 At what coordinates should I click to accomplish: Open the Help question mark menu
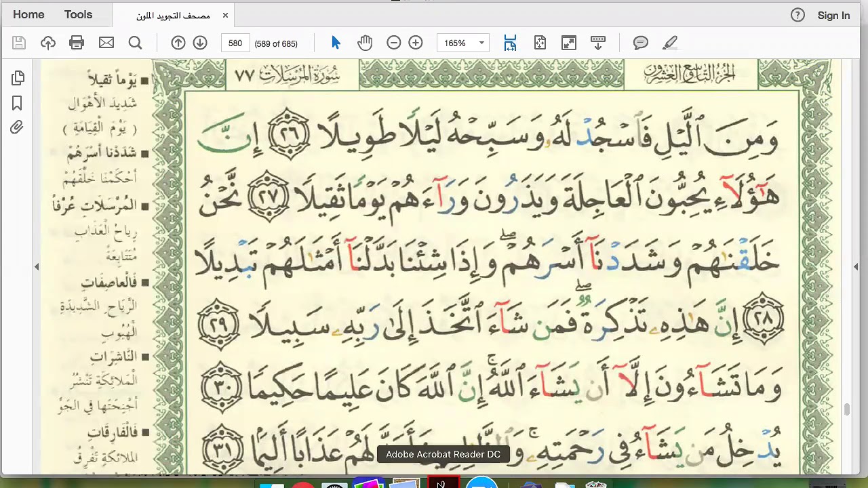pyautogui.click(x=797, y=15)
